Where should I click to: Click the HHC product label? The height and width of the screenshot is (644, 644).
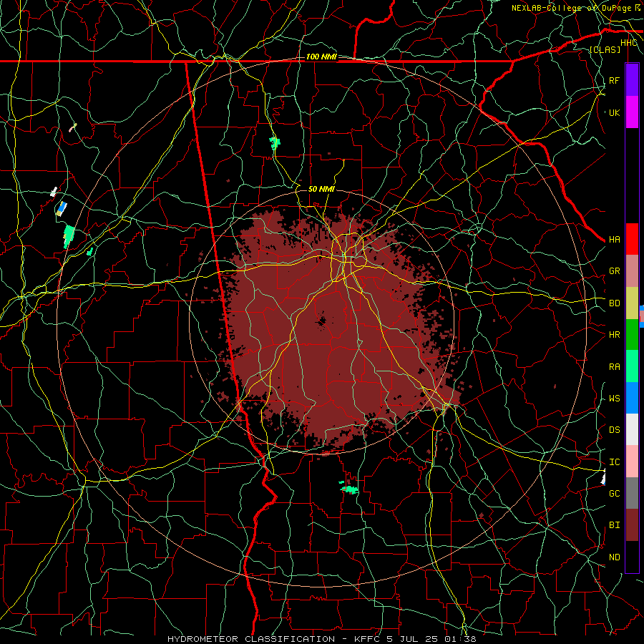(629, 43)
